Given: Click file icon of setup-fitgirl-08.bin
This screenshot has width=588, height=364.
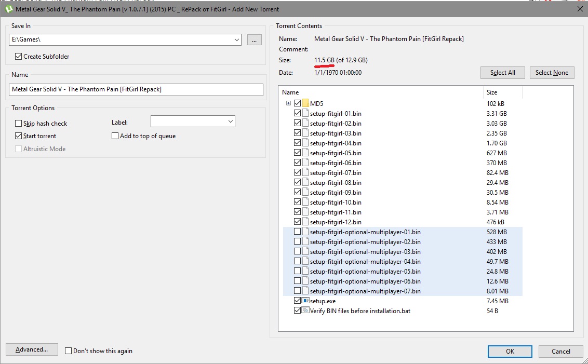Looking at the screenshot, I should (305, 182).
